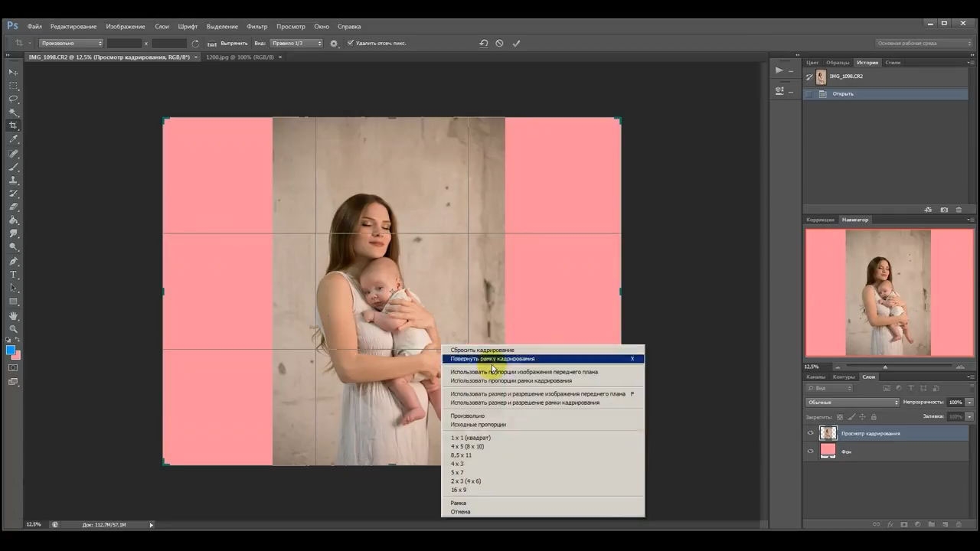Click the foreground color swatch

11,350
